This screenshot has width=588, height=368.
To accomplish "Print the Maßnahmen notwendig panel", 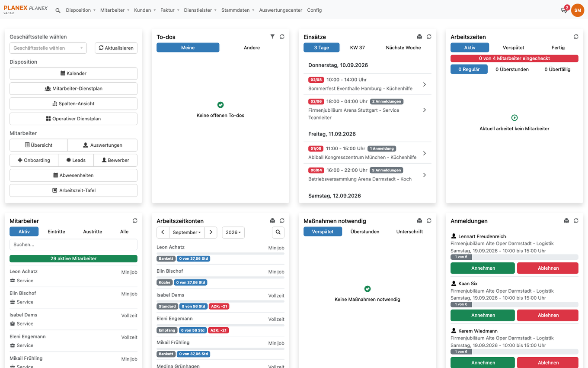I will point(419,221).
